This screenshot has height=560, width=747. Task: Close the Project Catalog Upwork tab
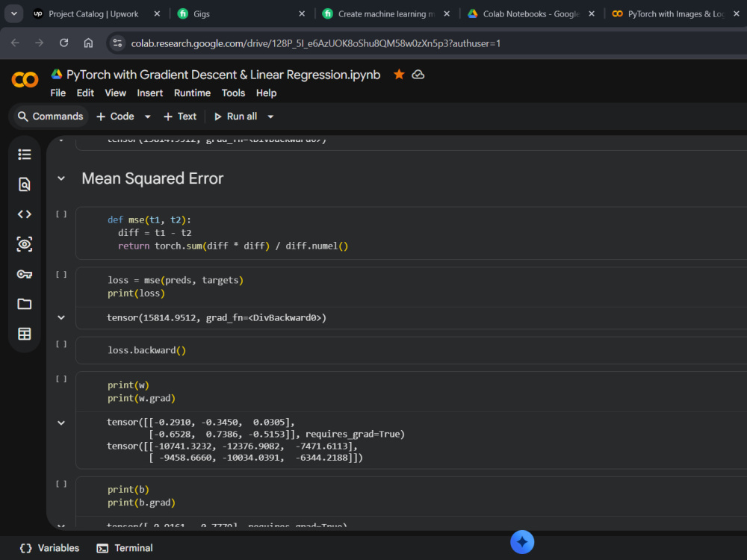[157, 13]
